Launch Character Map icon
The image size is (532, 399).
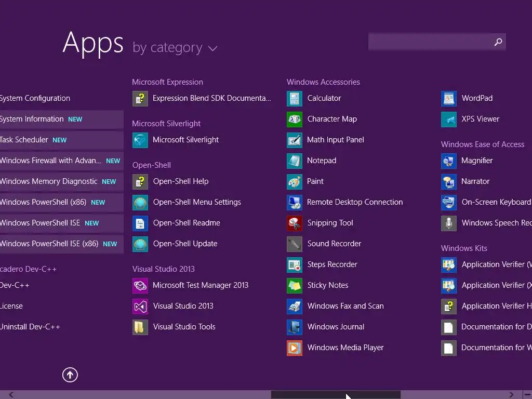pyautogui.click(x=294, y=119)
